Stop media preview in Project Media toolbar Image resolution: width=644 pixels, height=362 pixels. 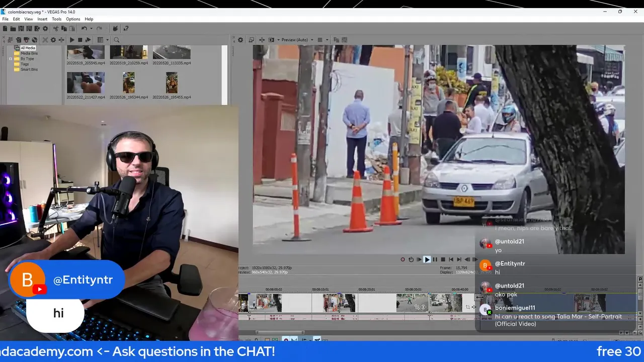(x=80, y=40)
